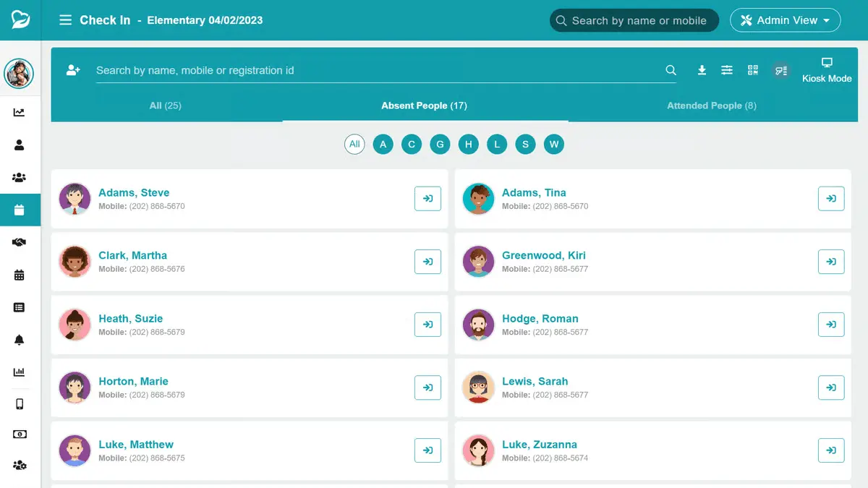Click Heath, Suzie's avatar
Viewport: 868px width, 488px height.
[x=75, y=325]
